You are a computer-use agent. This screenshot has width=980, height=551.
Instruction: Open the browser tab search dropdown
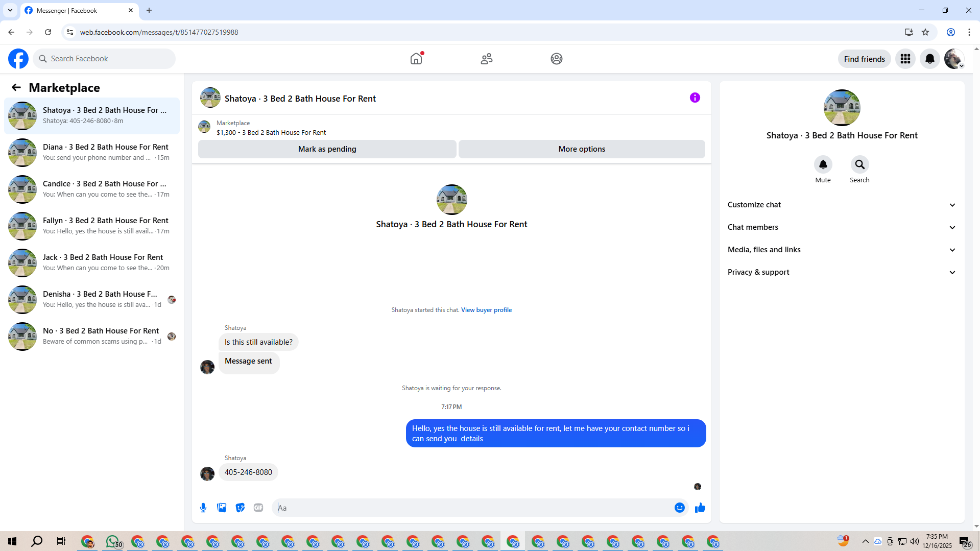(10, 10)
